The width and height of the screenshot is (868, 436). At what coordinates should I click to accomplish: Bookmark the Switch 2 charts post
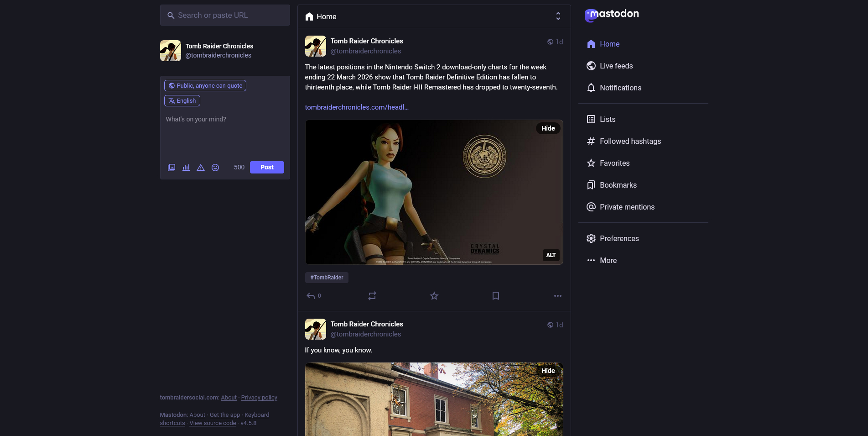496,296
